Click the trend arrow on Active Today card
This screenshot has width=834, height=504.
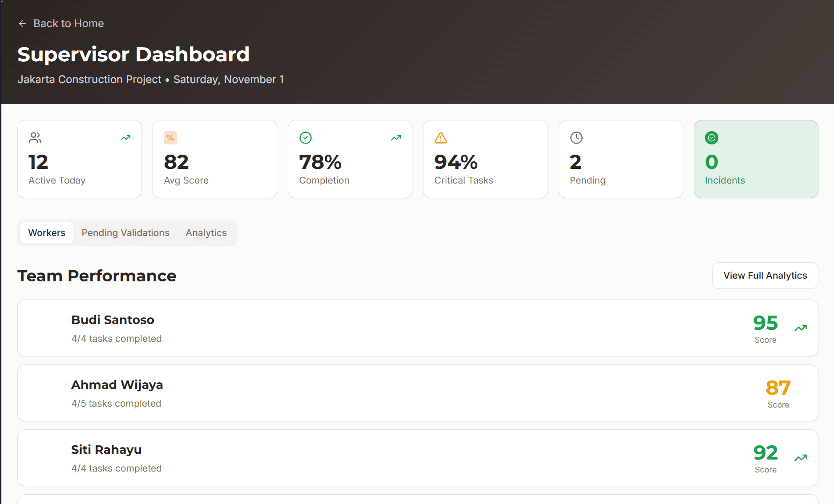click(x=125, y=138)
